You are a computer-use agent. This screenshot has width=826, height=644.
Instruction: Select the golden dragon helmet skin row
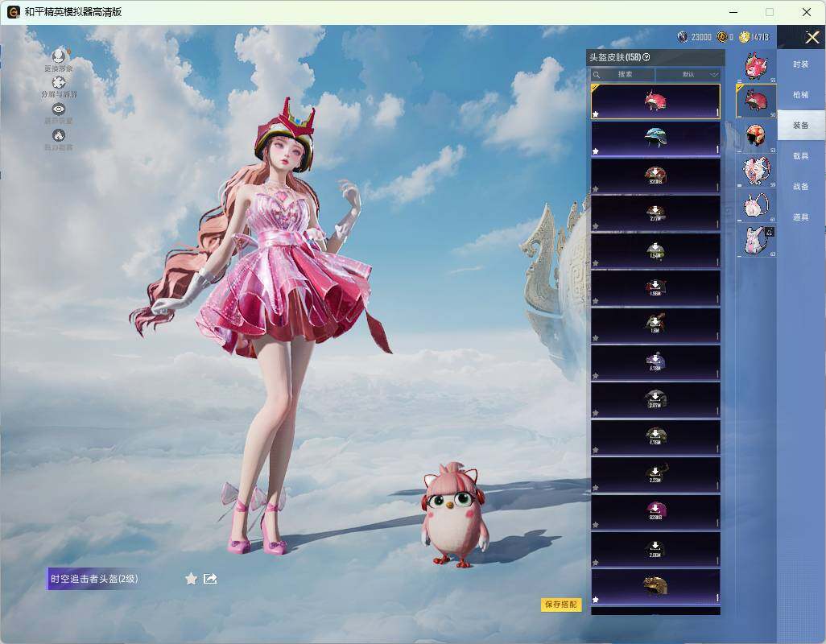point(655,587)
